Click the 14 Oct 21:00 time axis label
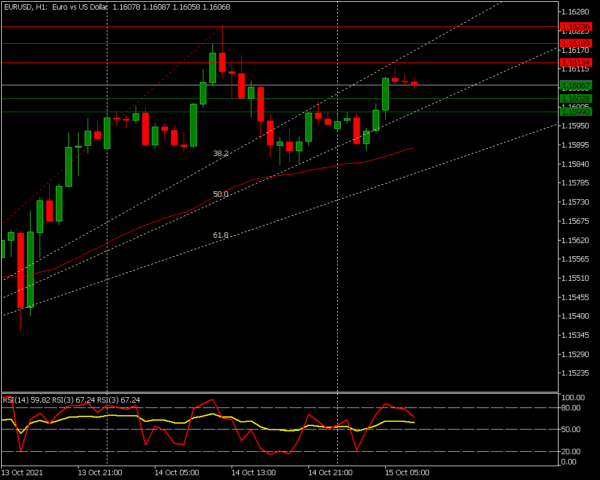 coord(331,473)
